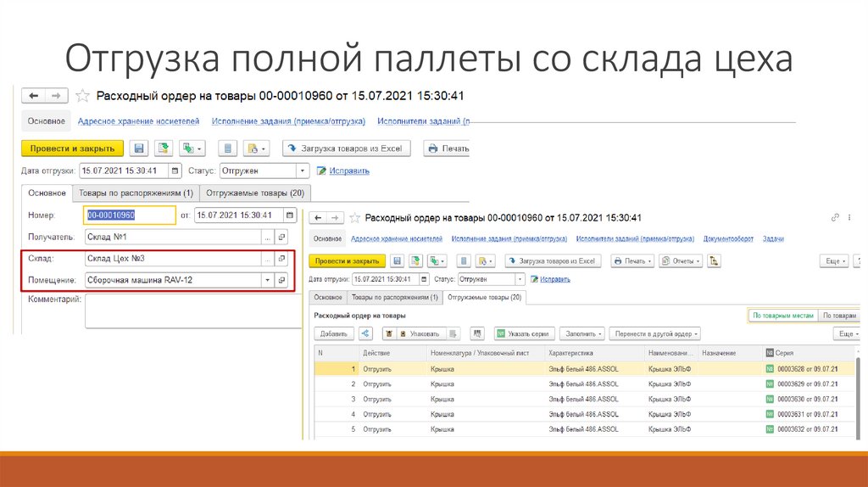The image size is (868, 487).
Task: Click split row icon next to Добавить
Action: pos(365,333)
